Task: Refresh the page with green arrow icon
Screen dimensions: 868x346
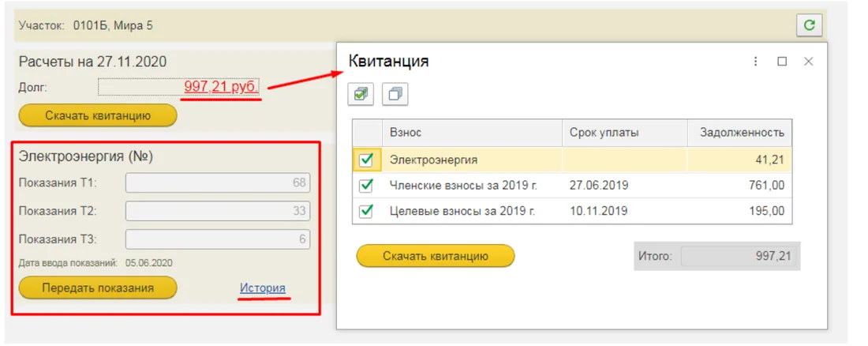Action: pos(809,25)
